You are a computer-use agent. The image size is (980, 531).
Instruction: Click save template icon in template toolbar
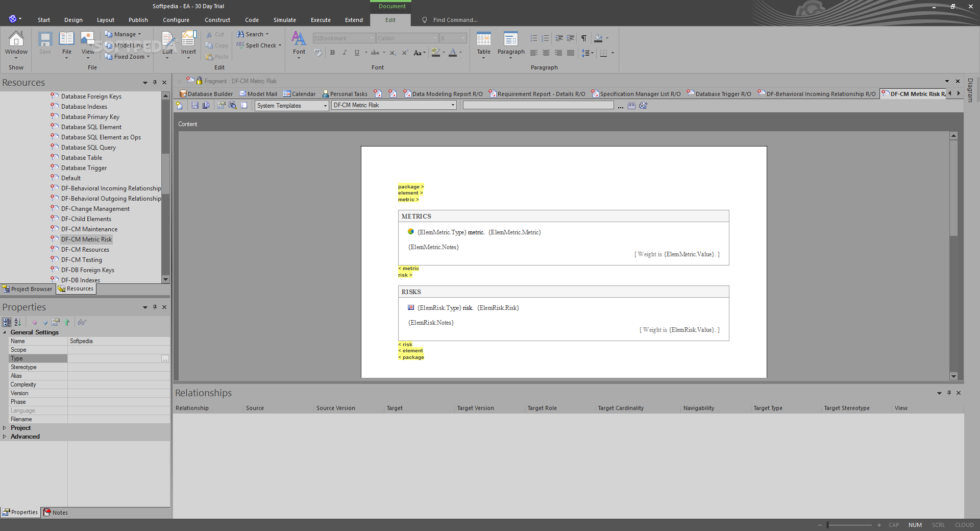pyautogui.click(x=194, y=106)
